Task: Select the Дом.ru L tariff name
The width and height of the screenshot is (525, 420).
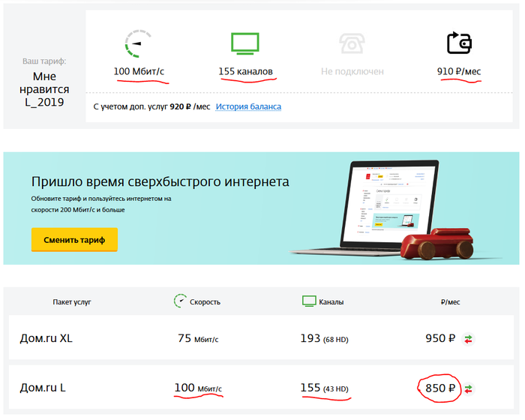Action: tap(43, 388)
